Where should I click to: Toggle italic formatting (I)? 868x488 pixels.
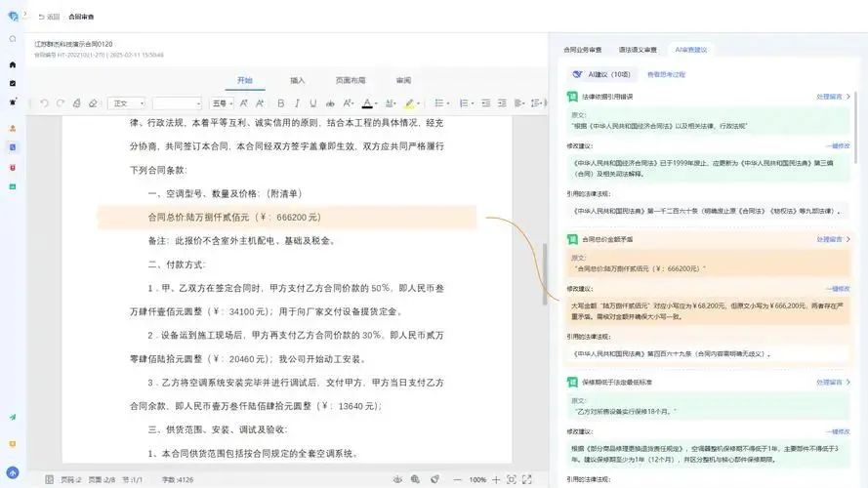297,102
